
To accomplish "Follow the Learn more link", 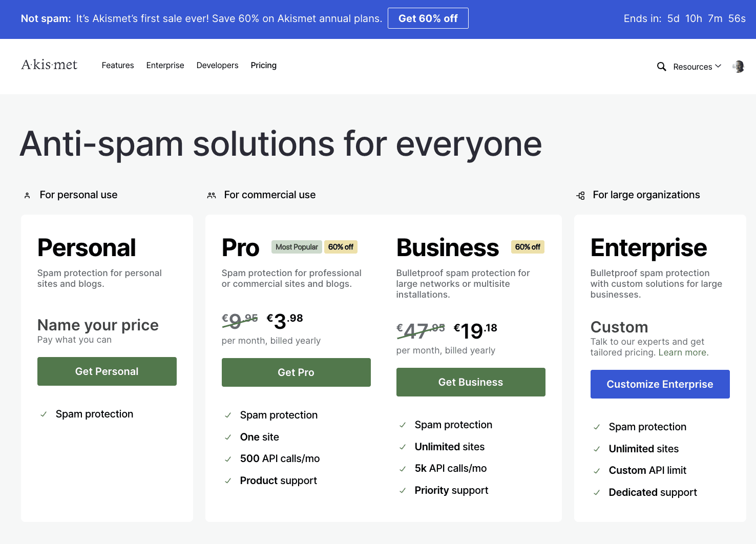I will 682,352.
